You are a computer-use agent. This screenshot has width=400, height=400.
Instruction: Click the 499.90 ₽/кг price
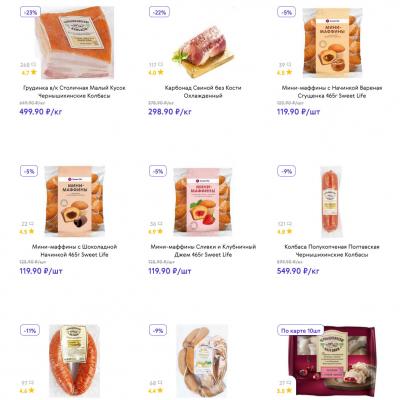(41, 112)
